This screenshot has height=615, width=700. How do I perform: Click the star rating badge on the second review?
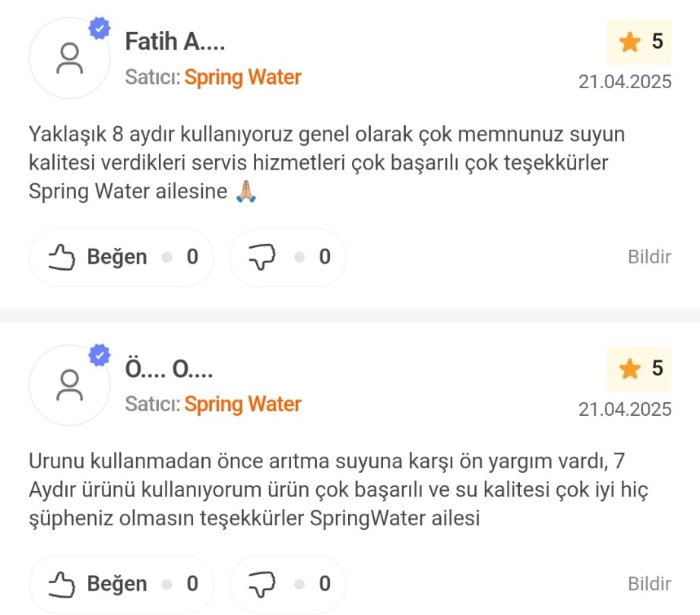point(639,369)
